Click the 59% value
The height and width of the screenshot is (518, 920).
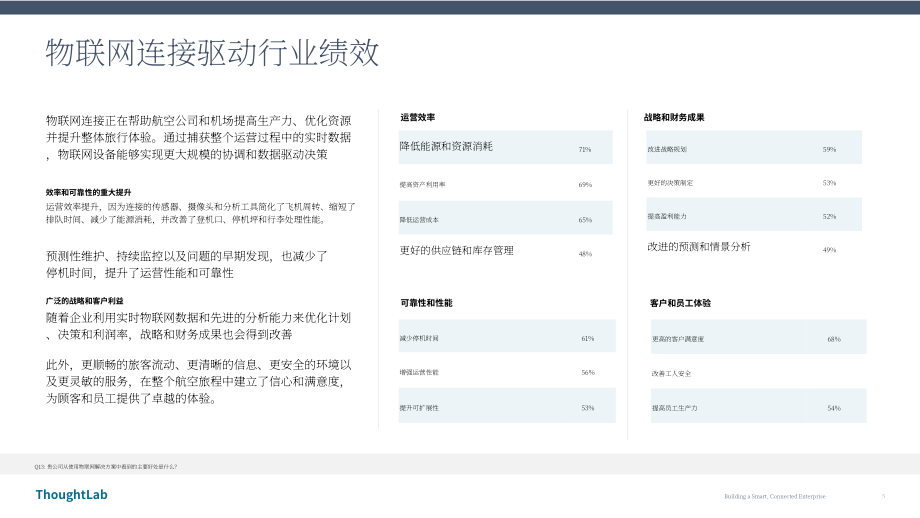(829, 150)
